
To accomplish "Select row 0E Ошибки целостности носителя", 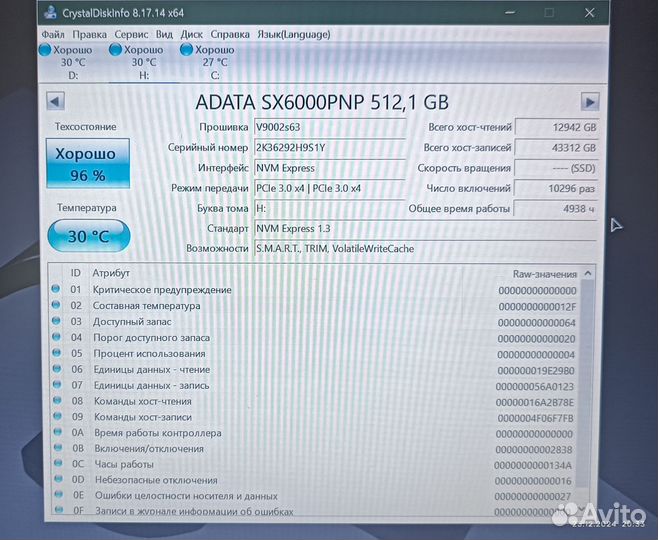I will [316, 496].
